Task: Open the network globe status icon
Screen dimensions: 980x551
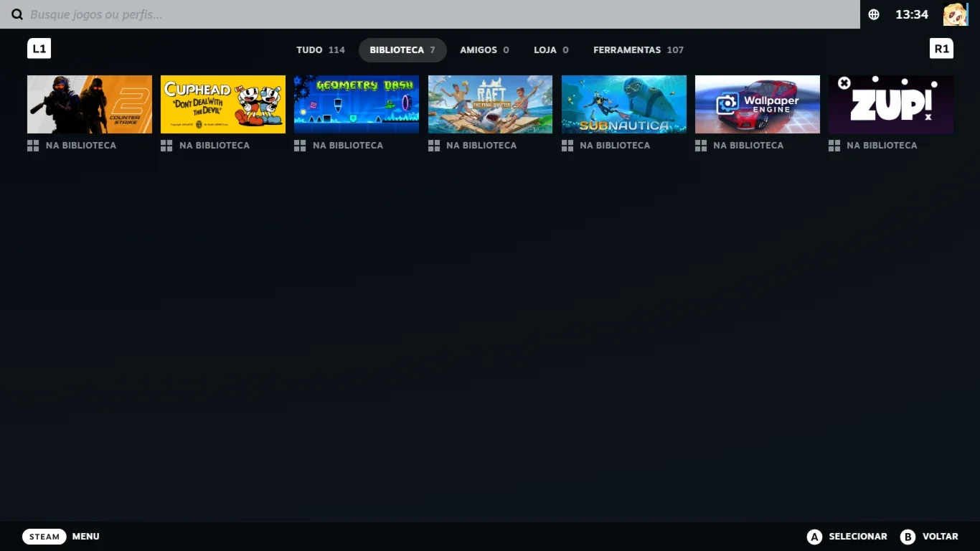Action: [x=874, y=14]
